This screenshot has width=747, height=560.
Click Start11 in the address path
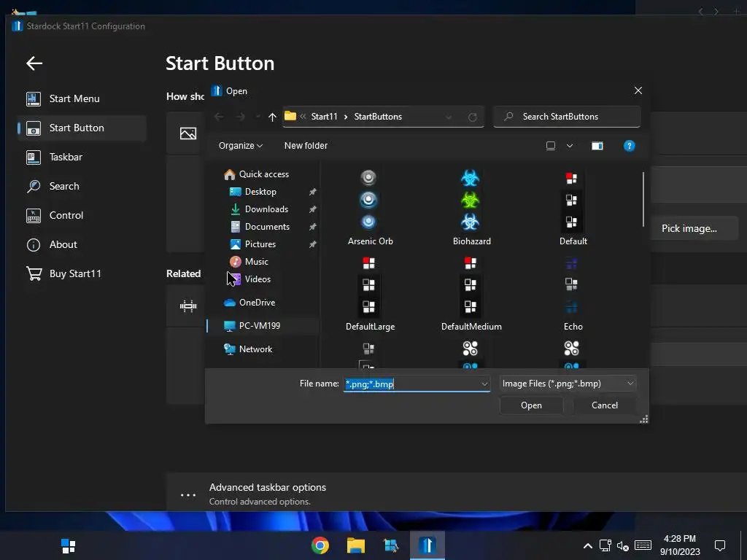point(324,117)
